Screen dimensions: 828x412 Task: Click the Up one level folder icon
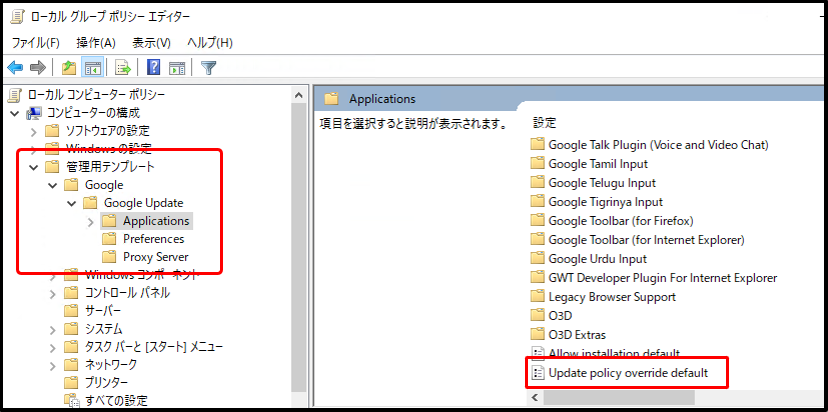tap(69, 67)
